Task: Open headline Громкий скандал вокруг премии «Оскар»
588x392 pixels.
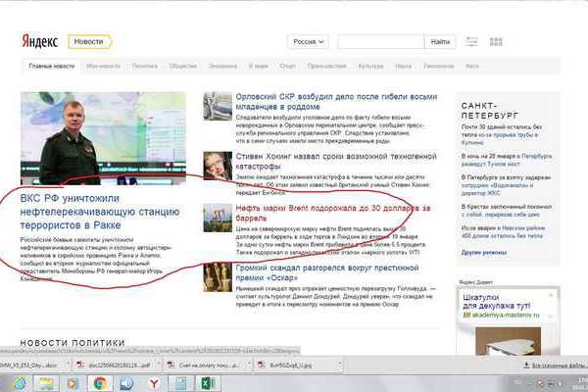Action: click(x=327, y=272)
